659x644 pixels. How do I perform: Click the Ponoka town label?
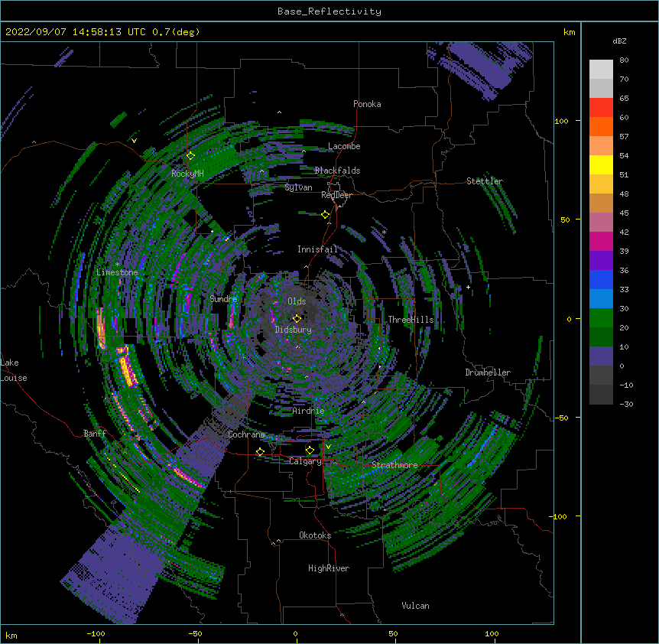[367, 104]
